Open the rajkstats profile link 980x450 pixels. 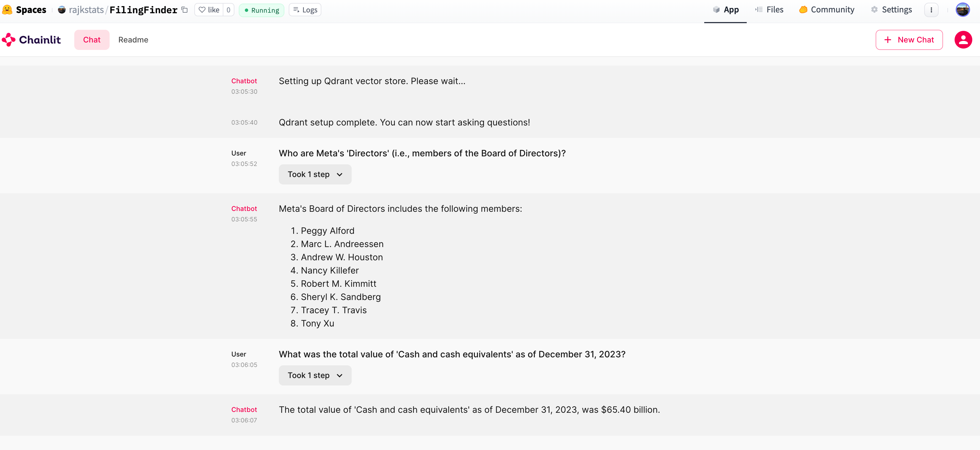click(x=86, y=10)
